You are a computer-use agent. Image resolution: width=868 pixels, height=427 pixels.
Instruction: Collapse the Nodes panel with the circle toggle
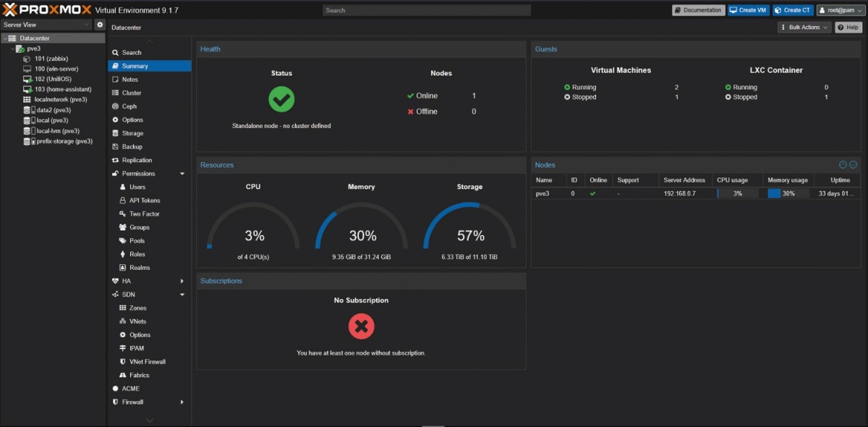[843, 165]
